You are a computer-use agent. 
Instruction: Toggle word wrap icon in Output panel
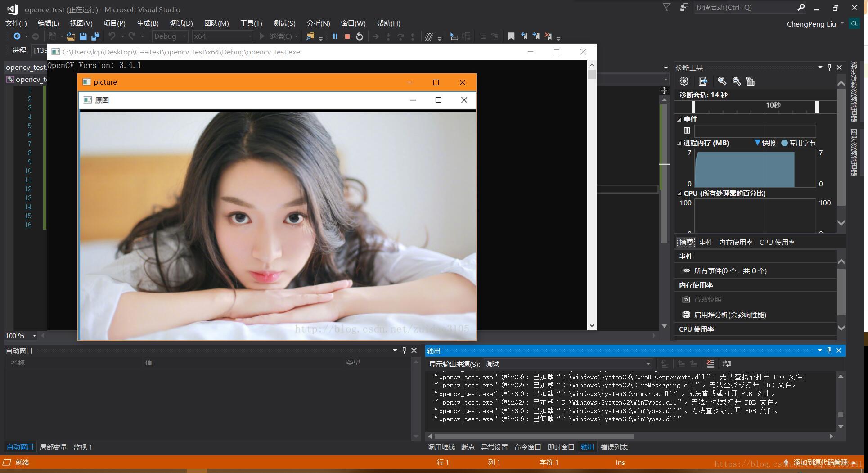coord(727,364)
